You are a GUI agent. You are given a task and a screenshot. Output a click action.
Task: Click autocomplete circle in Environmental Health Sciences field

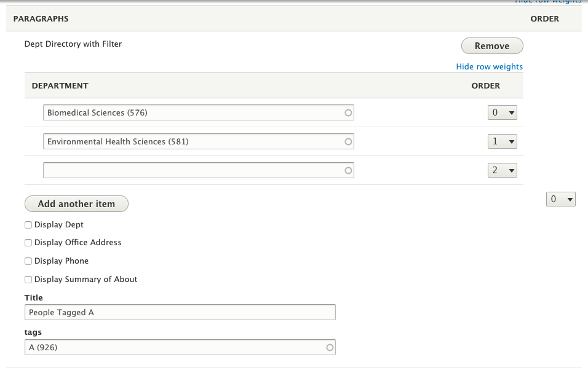tap(348, 142)
